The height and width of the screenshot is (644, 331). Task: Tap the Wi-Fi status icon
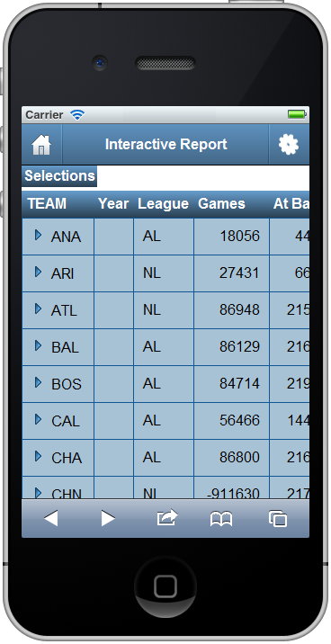pos(76,114)
